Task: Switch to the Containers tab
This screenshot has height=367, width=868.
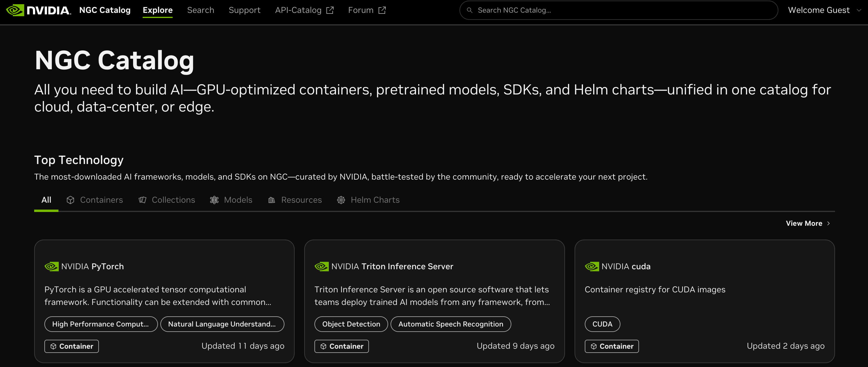Action: pos(95,200)
